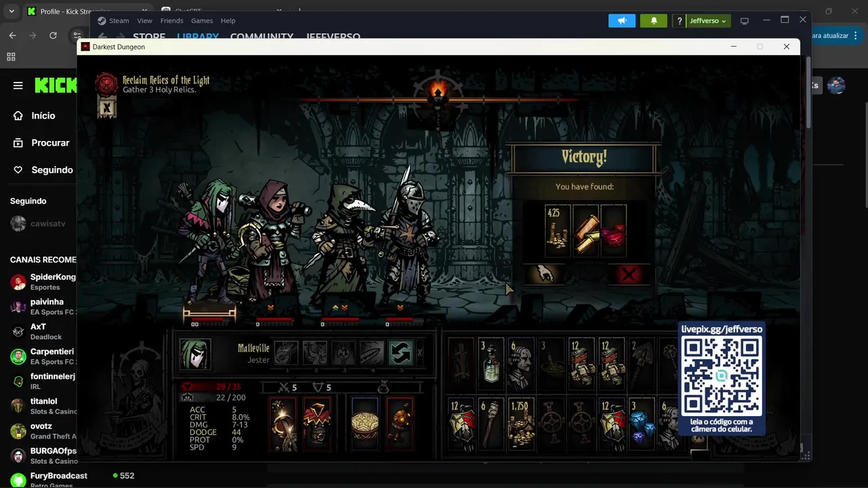Select the skull skill numbered 3

point(343,353)
